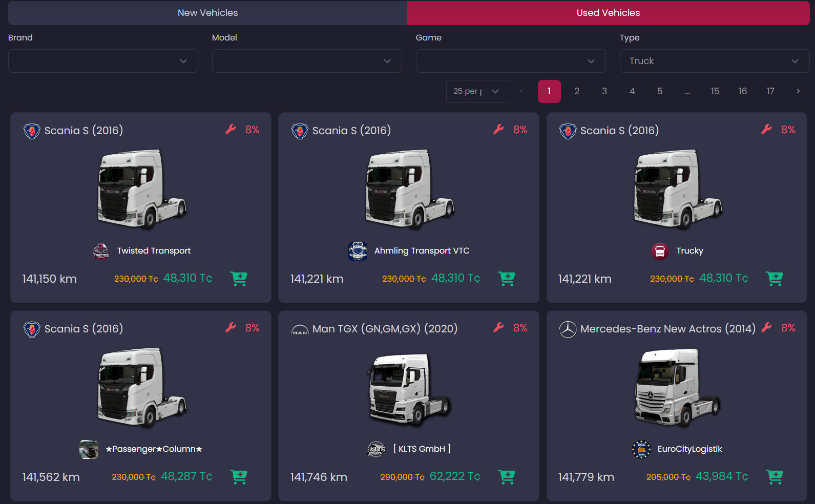
Task: Click Twisted Transport company logo
Action: [101, 251]
